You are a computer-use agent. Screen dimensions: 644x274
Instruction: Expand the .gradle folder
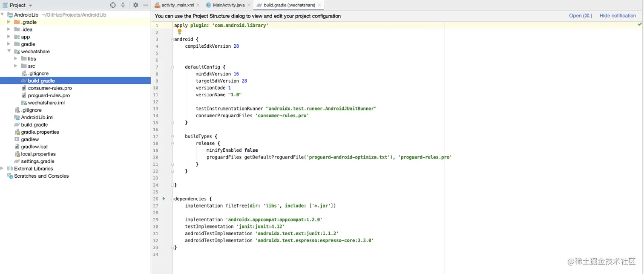(x=9, y=22)
